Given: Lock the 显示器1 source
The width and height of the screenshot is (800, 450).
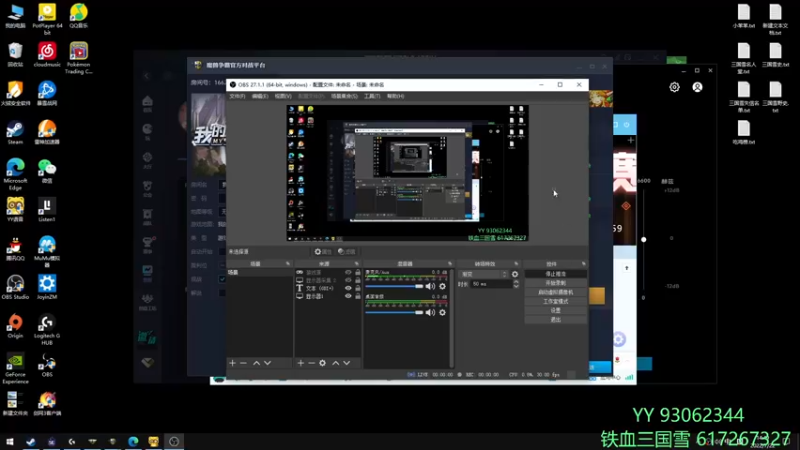Looking at the screenshot, I should pyautogui.click(x=358, y=296).
